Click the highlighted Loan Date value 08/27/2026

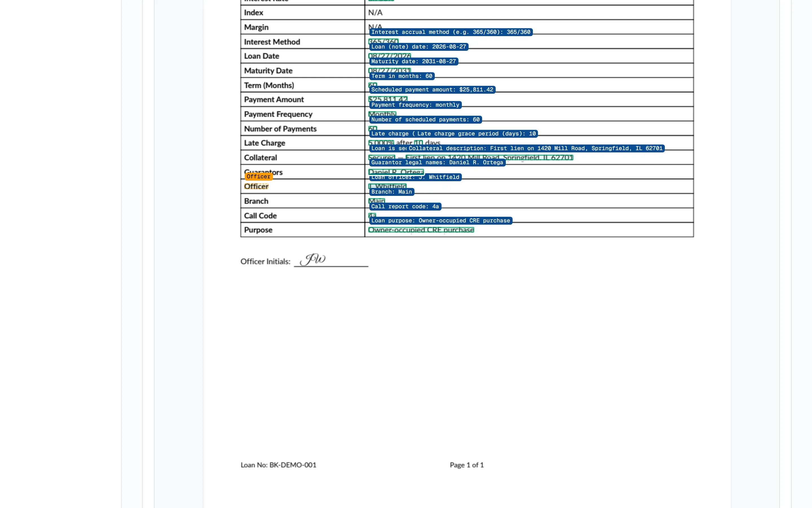pyautogui.click(x=389, y=56)
